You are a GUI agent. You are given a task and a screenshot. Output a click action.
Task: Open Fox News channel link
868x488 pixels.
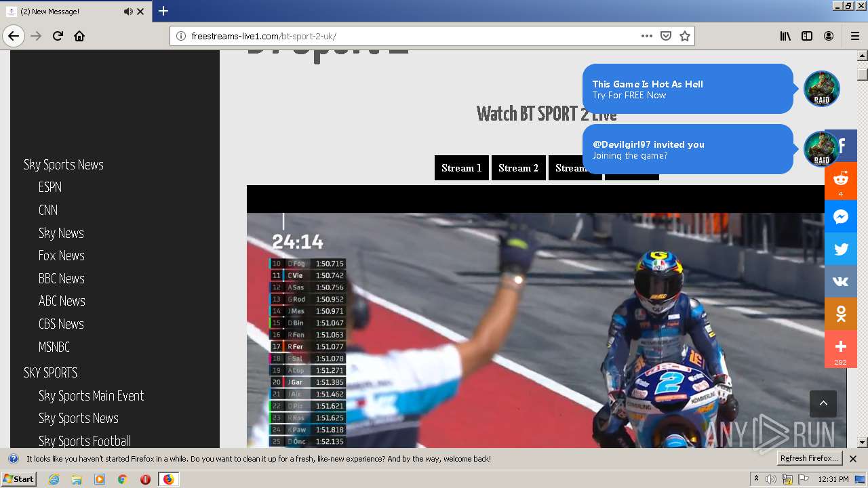coord(62,256)
